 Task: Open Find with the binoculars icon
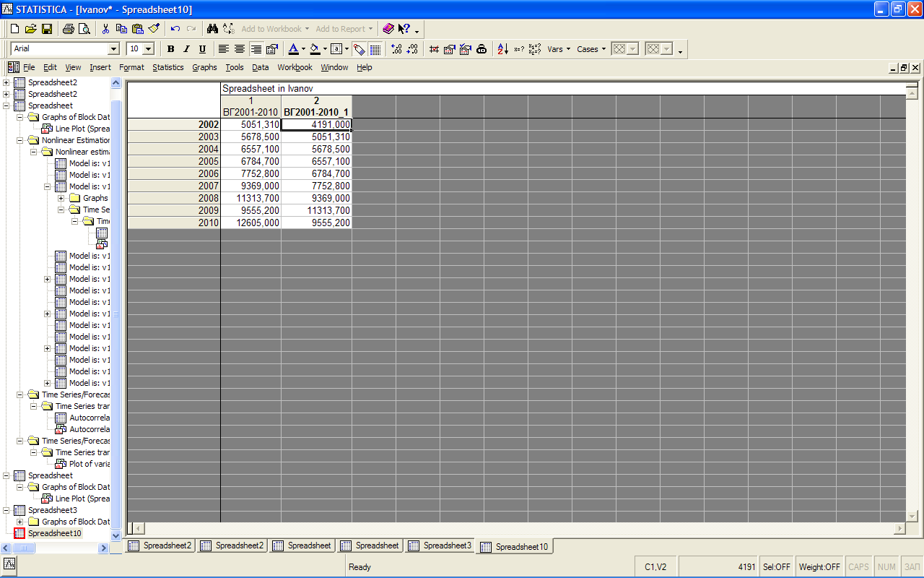(x=212, y=29)
